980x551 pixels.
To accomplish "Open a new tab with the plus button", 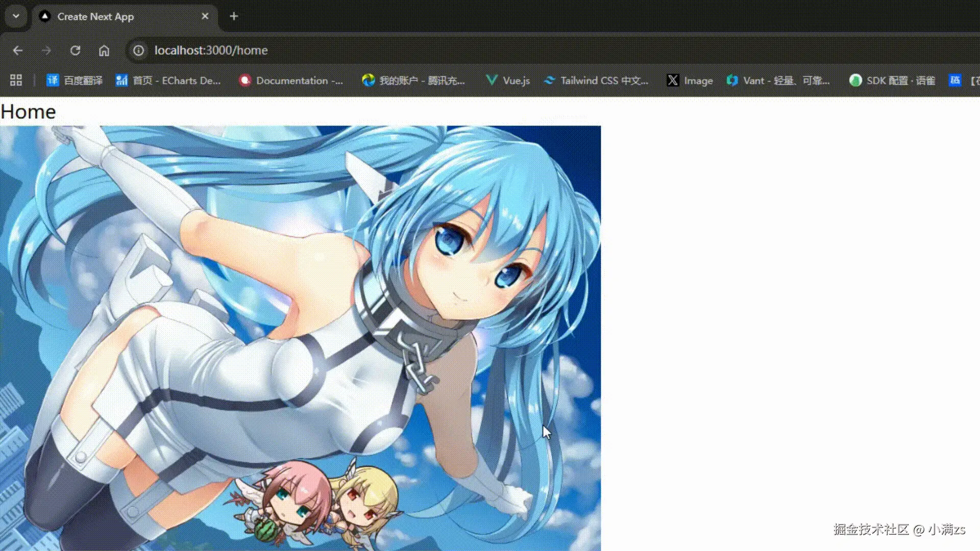I will click(x=233, y=16).
